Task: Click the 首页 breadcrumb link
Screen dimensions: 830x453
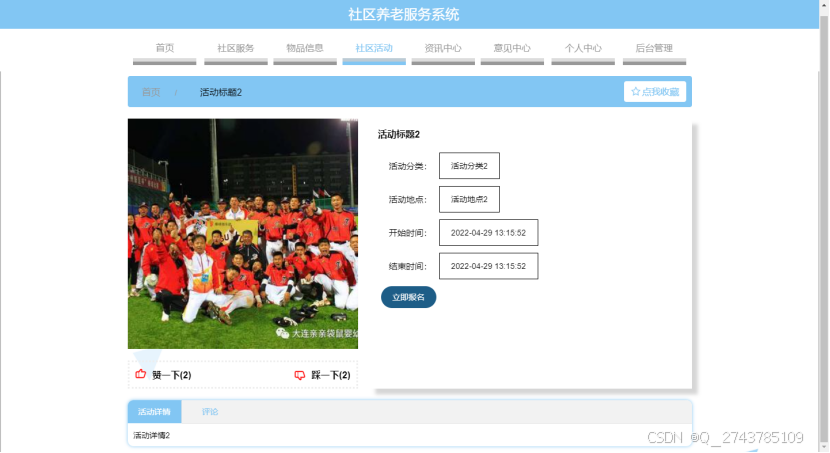Action: pos(151,92)
